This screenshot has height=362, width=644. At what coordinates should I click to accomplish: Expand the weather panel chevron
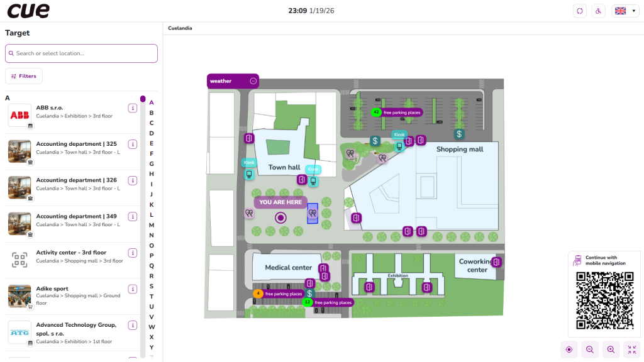[x=253, y=81]
